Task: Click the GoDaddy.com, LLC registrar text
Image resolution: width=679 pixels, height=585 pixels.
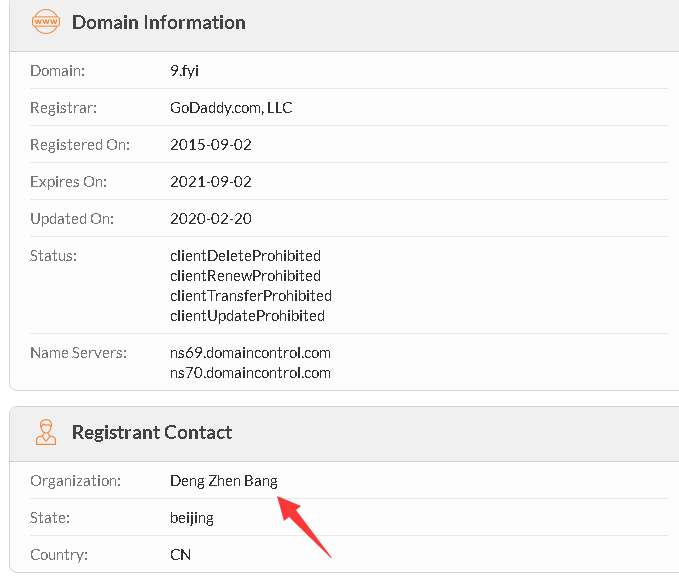Action: coord(231,108)
